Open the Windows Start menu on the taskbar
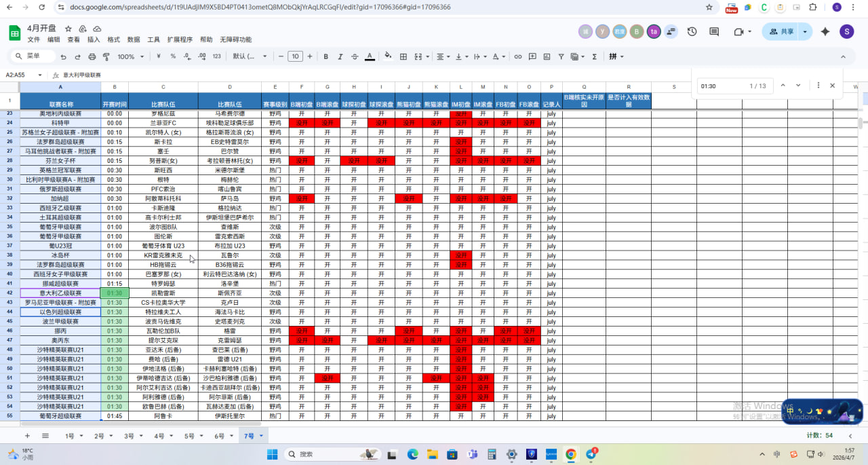Viewport: 868px width, 465px height. click(x=271, y=454)
